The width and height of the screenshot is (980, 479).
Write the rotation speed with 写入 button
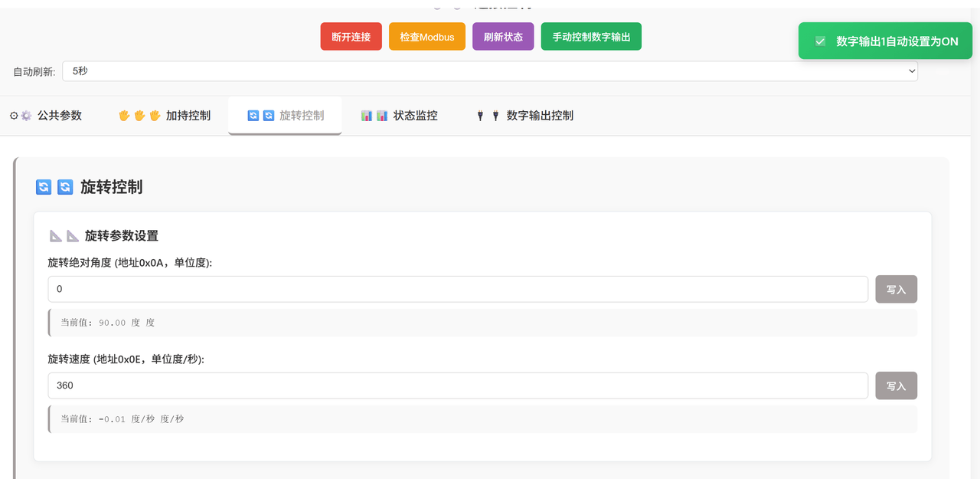[x=896, y=386]
